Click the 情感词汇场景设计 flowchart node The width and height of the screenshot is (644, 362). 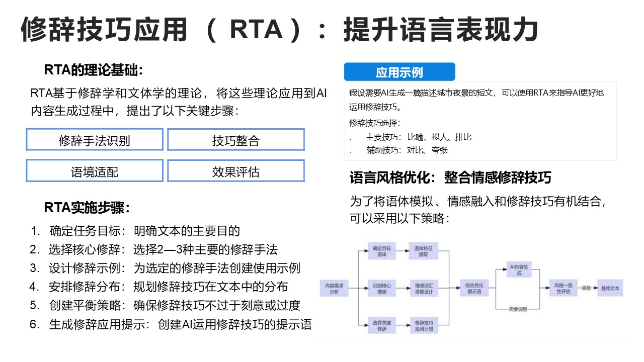point(423,289)
